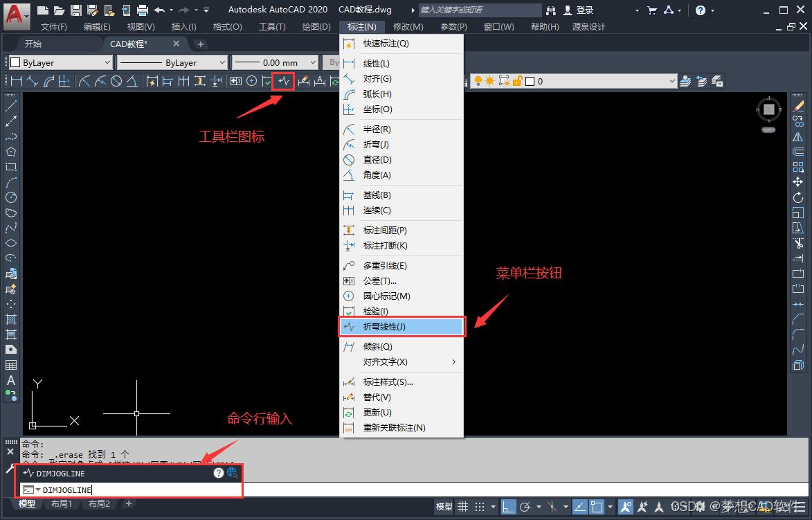Choose Dimension Style (S) menu item
The width and height of the screenshot is (812, 520).
tap(402, 382)
